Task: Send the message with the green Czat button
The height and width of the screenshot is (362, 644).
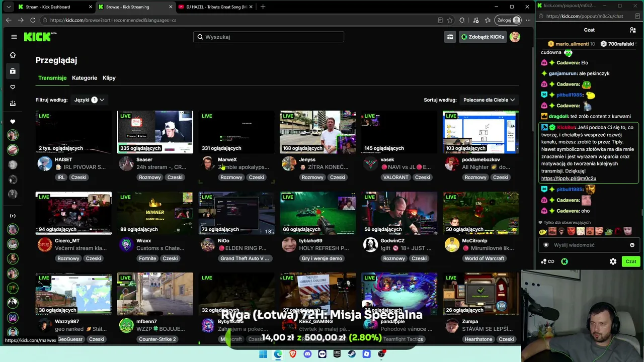Action: coord(631,261)
